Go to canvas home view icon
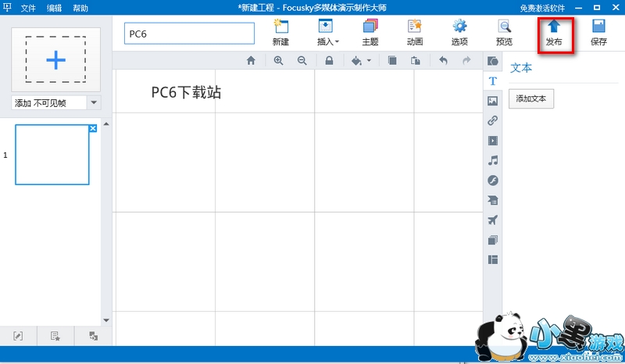The height and width of the screenshot is (364, 625). 251,61
